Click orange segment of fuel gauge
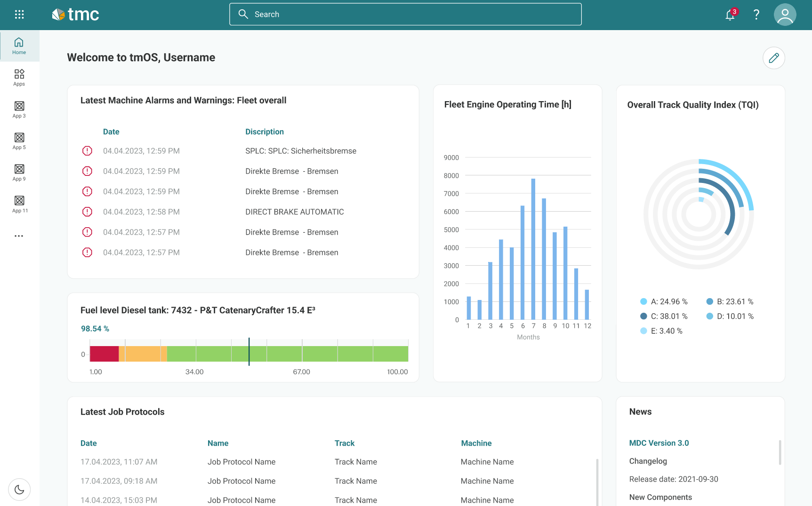The height and width of the screenshot is (506, 812). click(143, 354)
